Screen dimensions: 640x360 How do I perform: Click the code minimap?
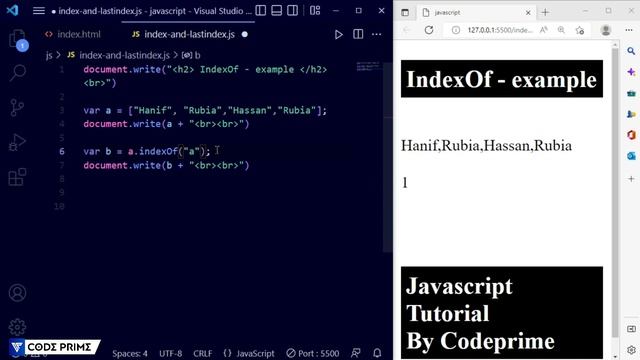click(x=368, y=66)
